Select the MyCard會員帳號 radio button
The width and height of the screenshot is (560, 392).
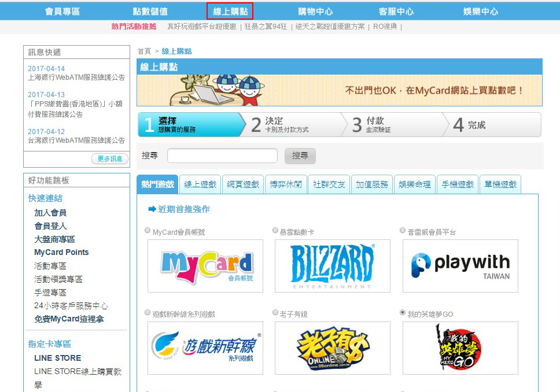point(148,230)
